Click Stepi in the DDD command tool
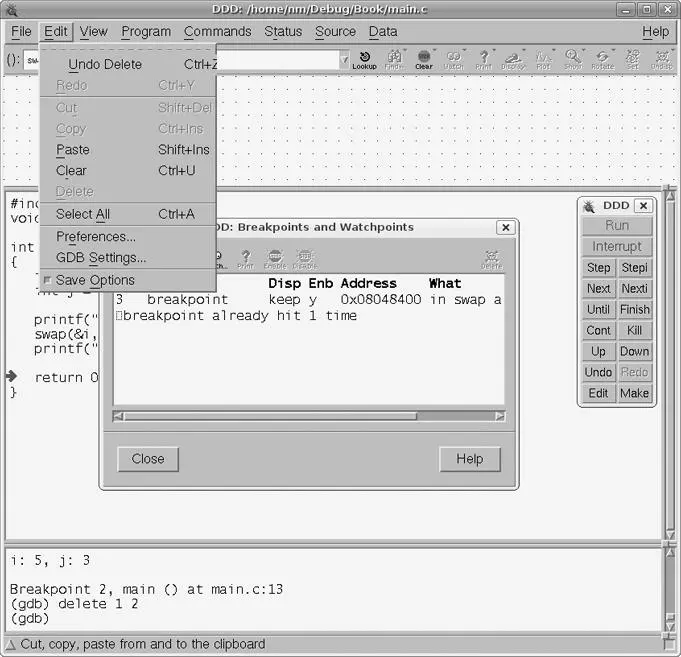 pyautogui.click(x=634, y=268)
